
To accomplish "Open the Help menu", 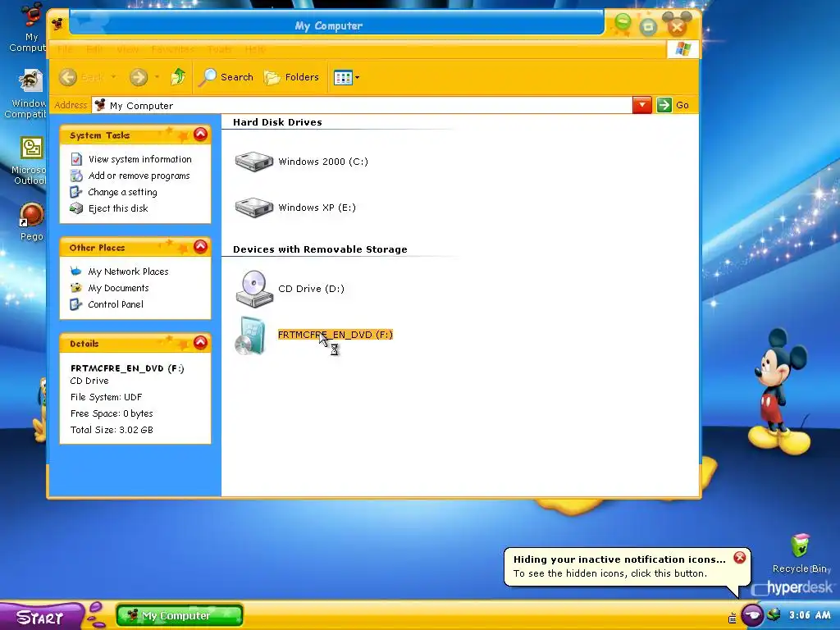I will point(255,49).
